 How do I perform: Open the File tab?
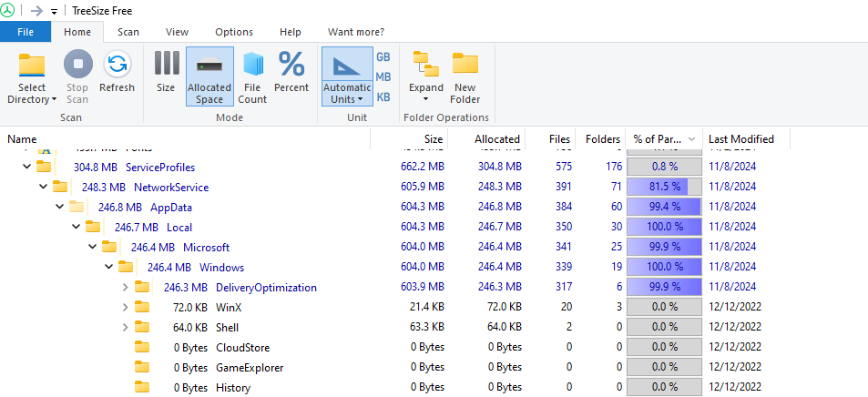tap(26, 32)
